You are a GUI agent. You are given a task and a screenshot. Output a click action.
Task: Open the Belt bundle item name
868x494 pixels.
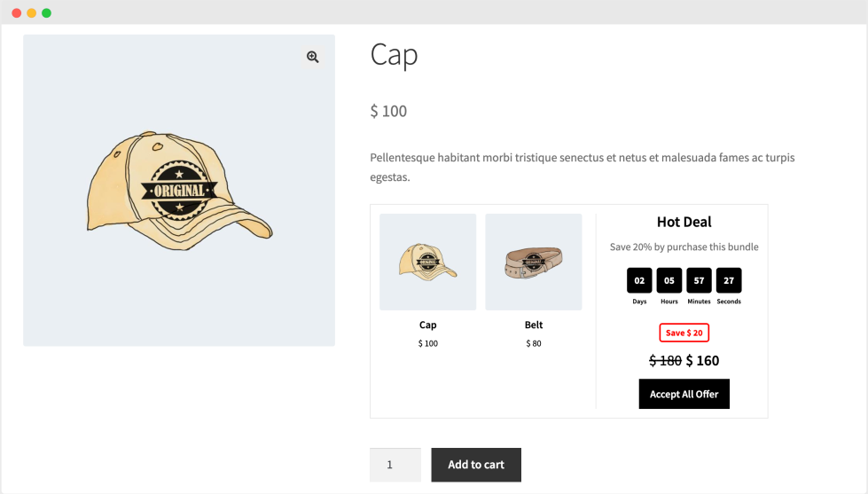coord(533,325)
